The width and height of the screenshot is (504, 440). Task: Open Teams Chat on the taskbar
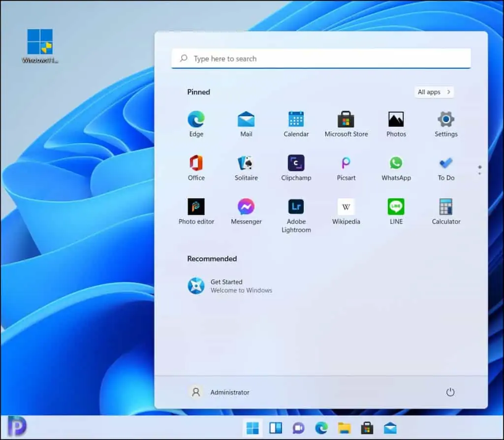pos(298,428)
